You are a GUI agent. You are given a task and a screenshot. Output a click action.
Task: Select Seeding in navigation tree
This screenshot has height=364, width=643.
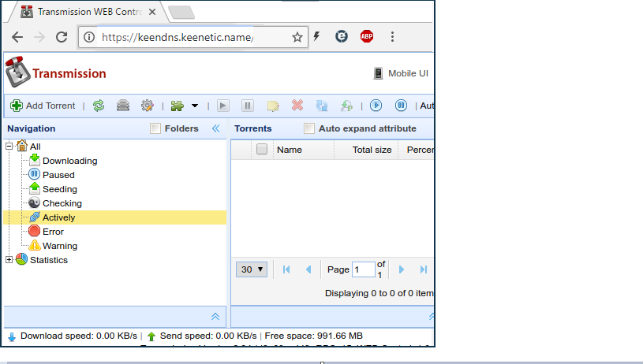[x=60, y=189]
